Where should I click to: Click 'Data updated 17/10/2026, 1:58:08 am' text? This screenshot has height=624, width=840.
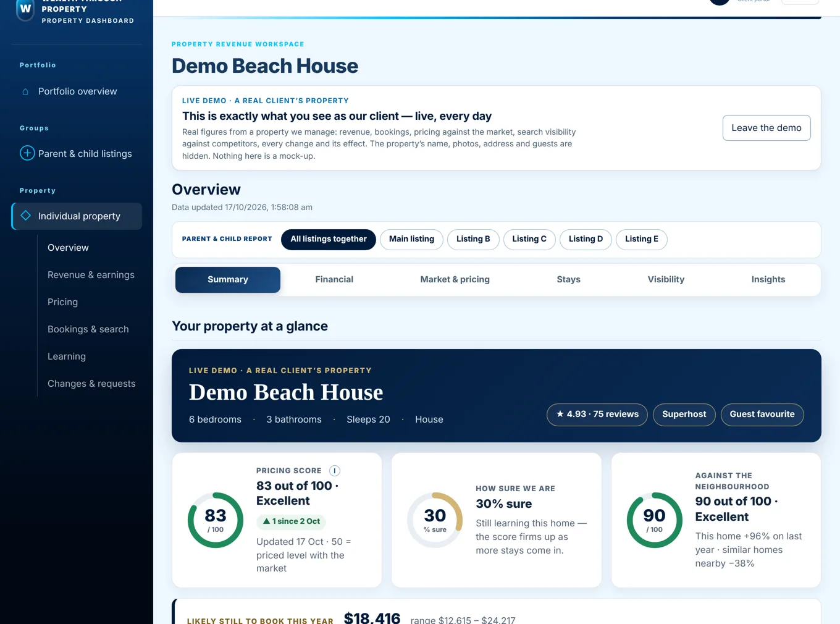[x=242, y=208]
